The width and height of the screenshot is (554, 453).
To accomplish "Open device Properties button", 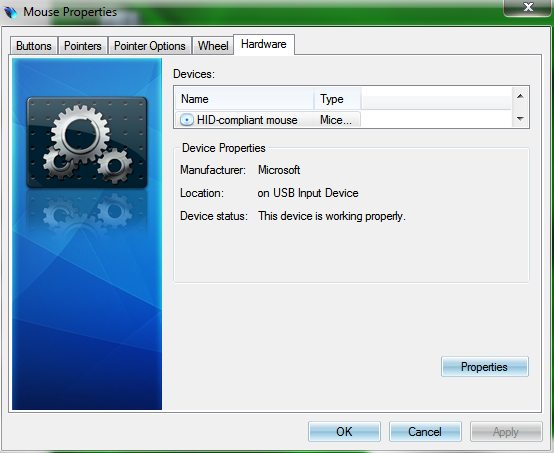I will [485, 367].
